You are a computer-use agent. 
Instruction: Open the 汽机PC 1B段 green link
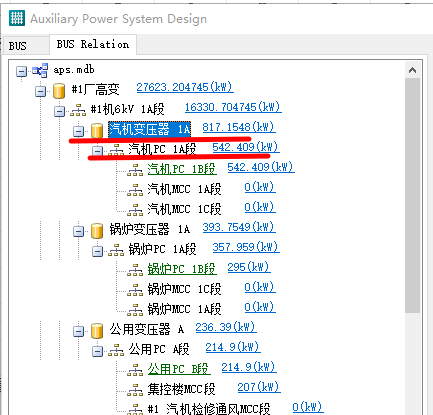182,169
